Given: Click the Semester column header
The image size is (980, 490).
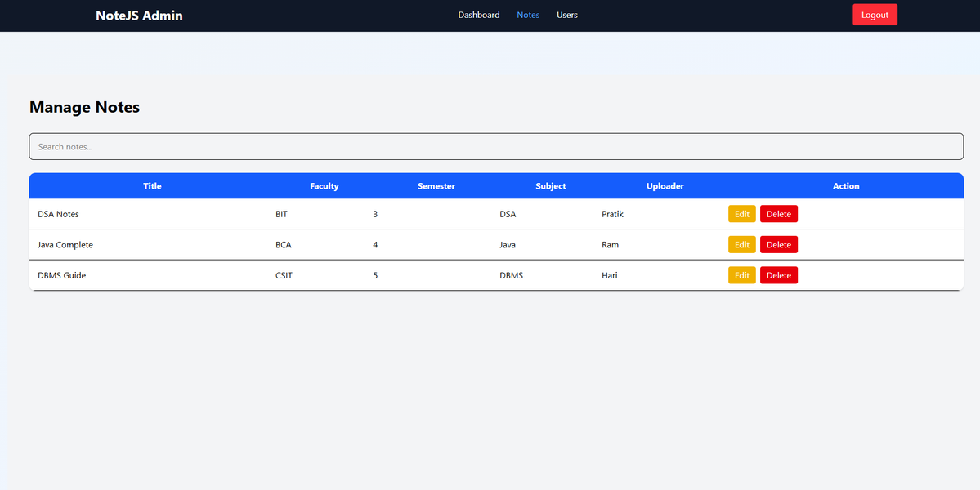Looking at the screenshot, I should coord(436,186).
